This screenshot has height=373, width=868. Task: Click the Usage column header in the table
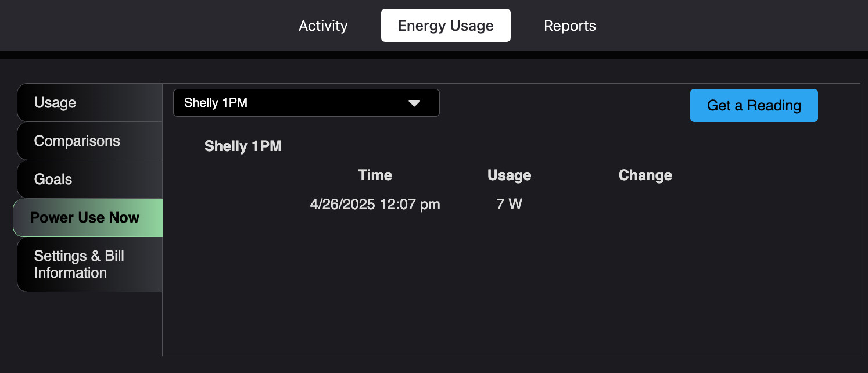point(510,175)
